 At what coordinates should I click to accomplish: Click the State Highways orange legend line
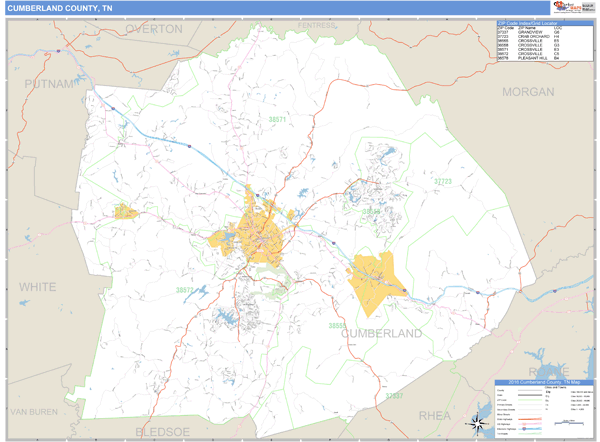coord(530,419)
